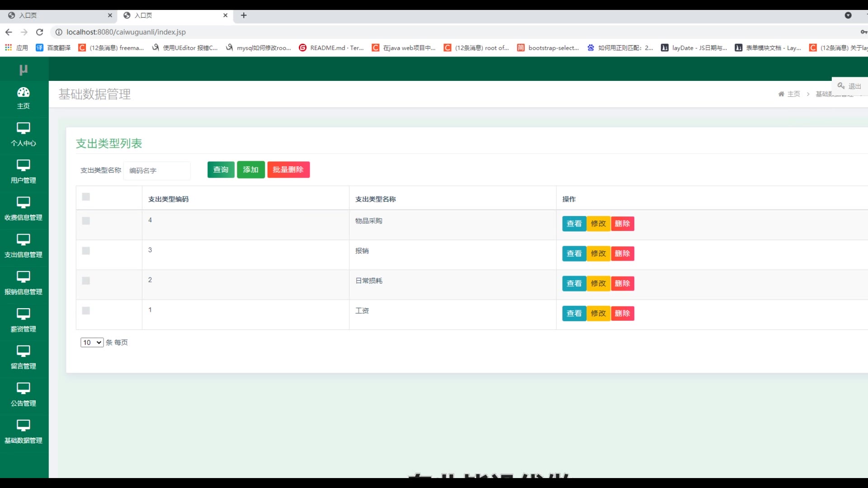868x488 pixels.
Task: Click the red 批量删除 button
Action: coord(288,170)
